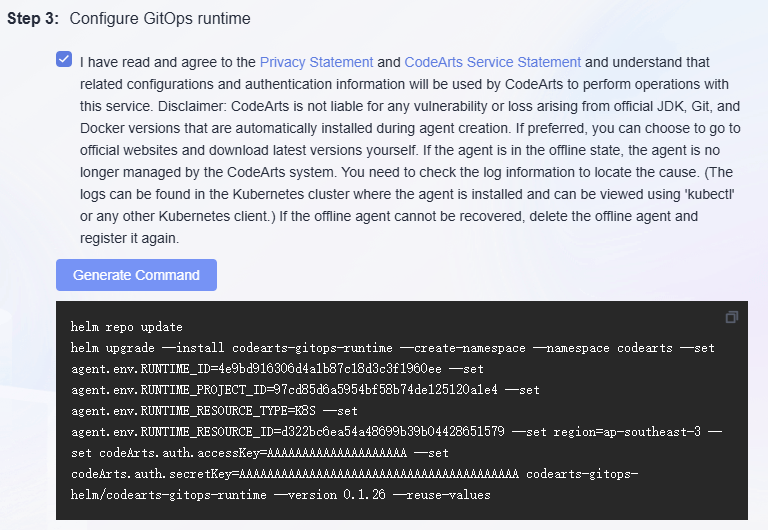768x530 pixels.
Task: Click the region=ap-southeast-3 parameter
Action: (628, 432)
